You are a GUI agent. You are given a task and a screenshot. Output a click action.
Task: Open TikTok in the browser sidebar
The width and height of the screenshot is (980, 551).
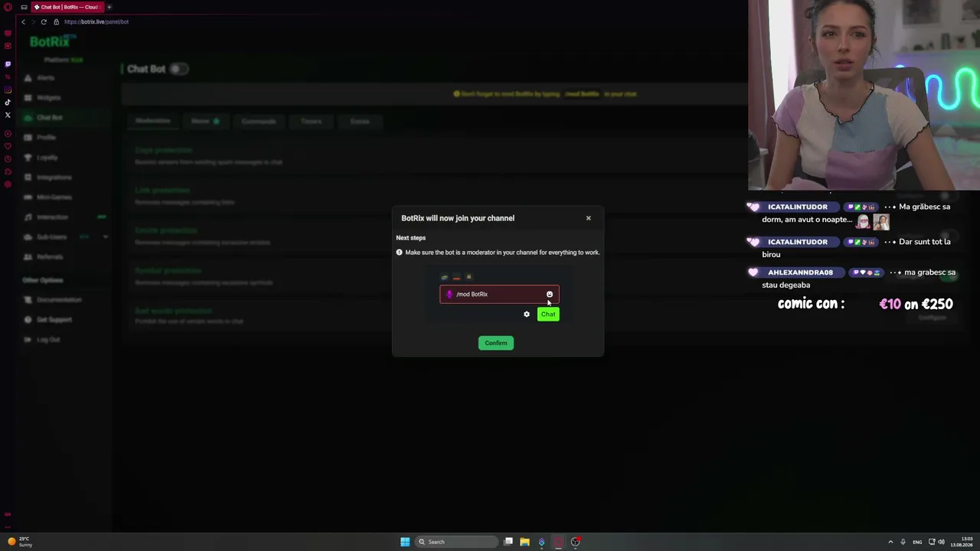coord(8,103)
